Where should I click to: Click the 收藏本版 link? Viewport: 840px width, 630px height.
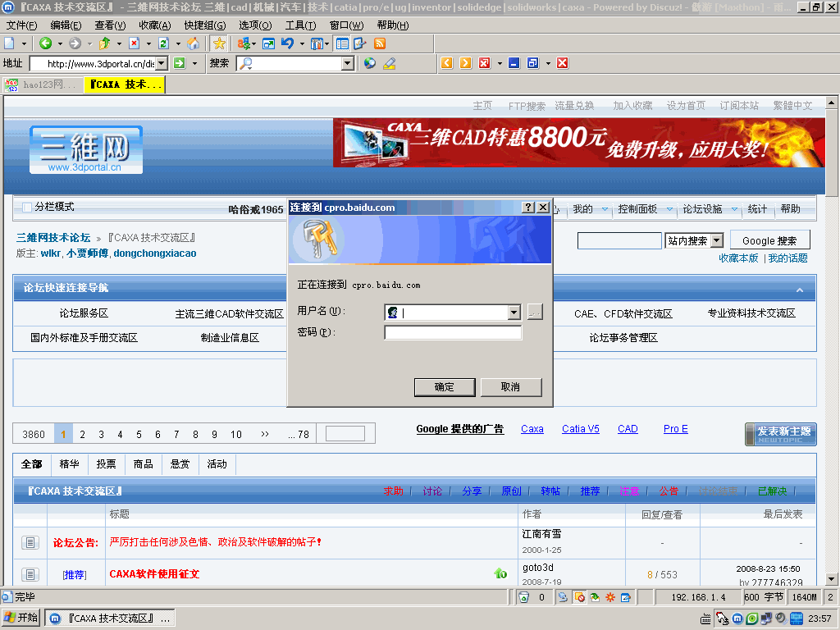click(x=738, y=258)
